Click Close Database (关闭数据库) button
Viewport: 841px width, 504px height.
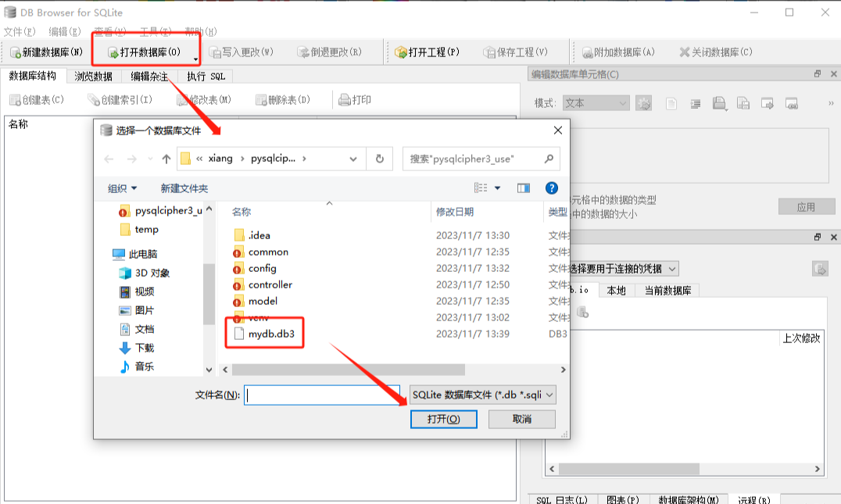coord(716,52)
